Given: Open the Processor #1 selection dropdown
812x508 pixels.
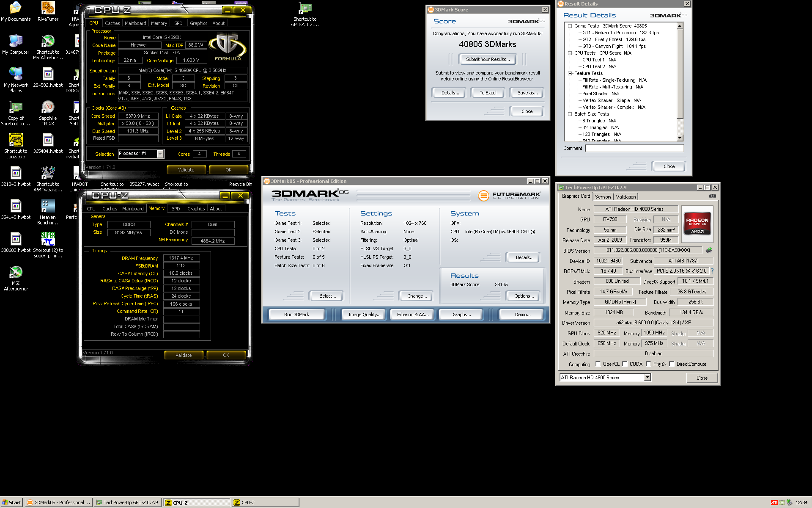Looking at the screenshot, I should (160, 154).
